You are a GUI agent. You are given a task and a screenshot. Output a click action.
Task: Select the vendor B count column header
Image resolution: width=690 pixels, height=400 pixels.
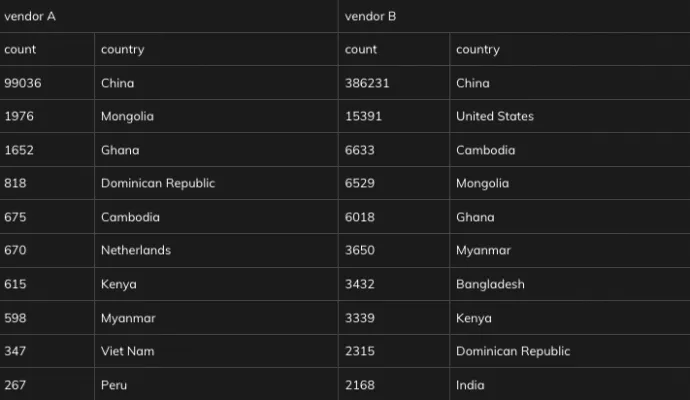point(394,49)
